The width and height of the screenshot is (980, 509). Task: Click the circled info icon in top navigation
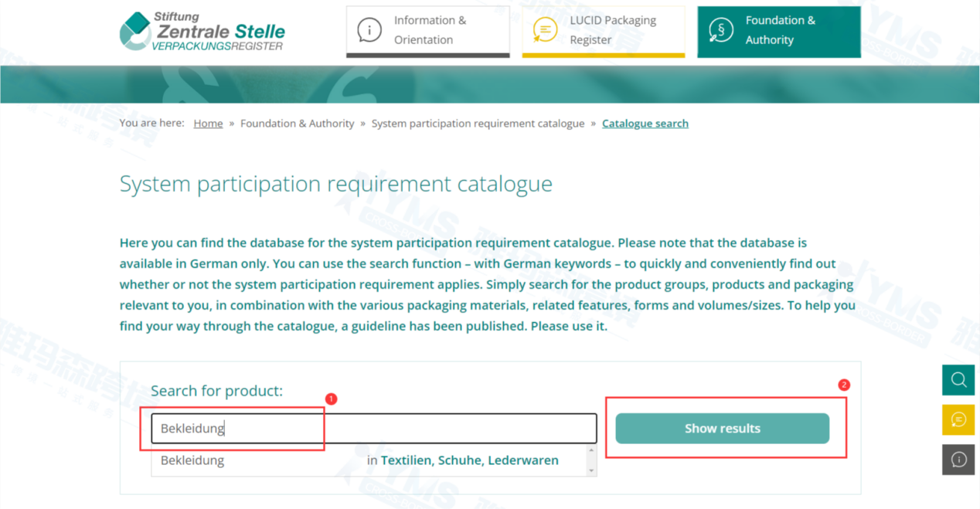(369, 30)
